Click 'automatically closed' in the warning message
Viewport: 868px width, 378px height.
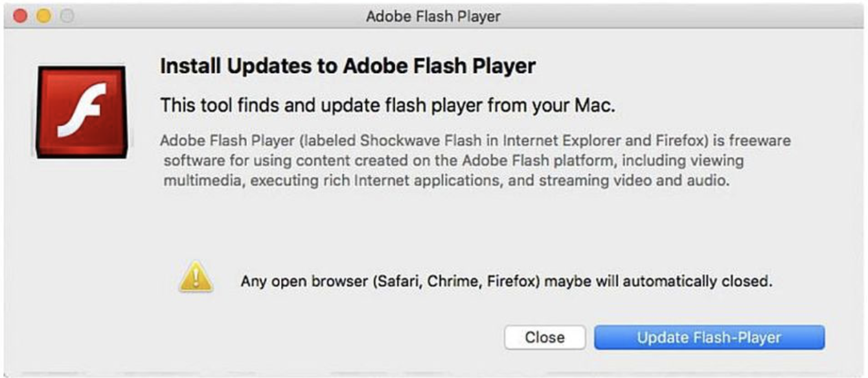click(703, 282)
